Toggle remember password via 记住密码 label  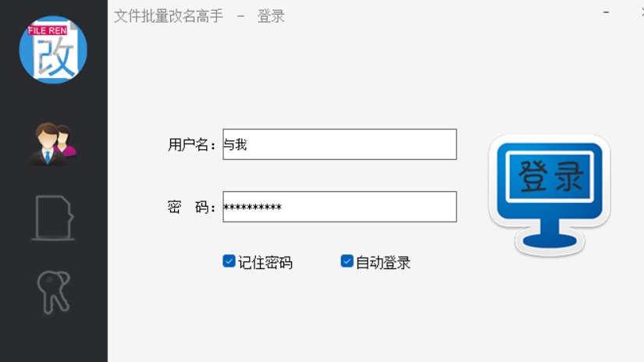pos(265,263)
